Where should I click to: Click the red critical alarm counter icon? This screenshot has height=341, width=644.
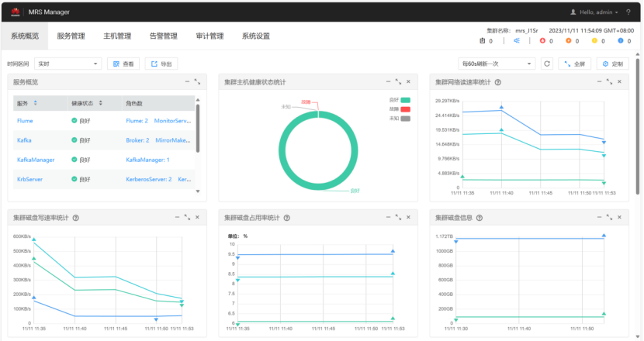coord(542,40)
